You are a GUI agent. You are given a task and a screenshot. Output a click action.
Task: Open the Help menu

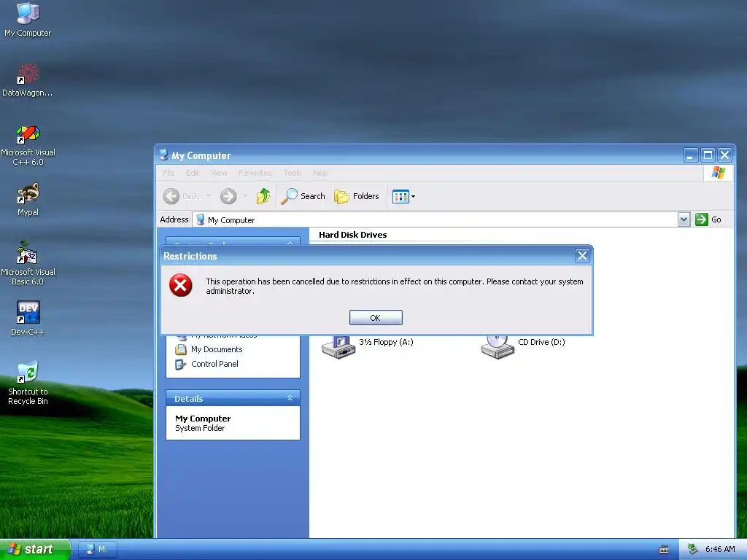coord(321,173)
